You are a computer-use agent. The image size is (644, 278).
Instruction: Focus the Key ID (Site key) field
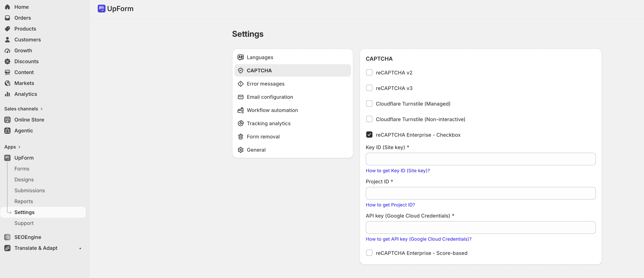point(480,159)
